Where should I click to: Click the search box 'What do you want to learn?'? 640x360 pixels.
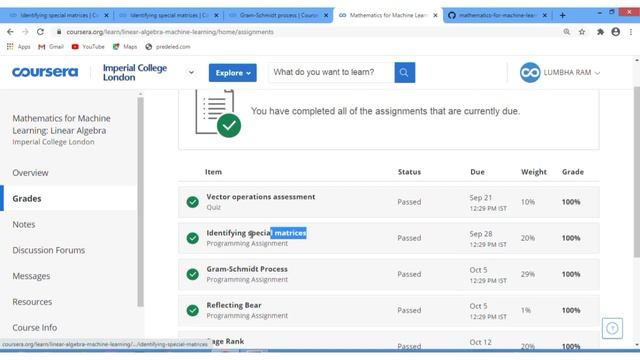[x=331, y=72]
